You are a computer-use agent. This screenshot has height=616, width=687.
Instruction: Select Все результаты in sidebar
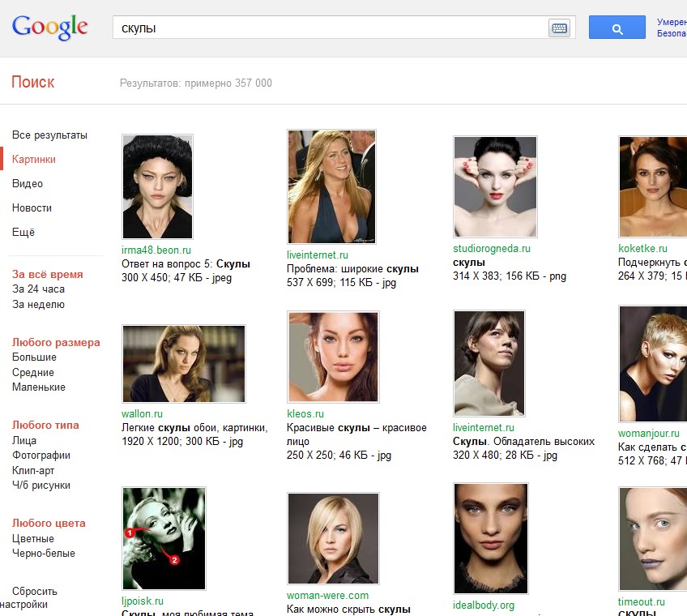(x=49, y=135)
